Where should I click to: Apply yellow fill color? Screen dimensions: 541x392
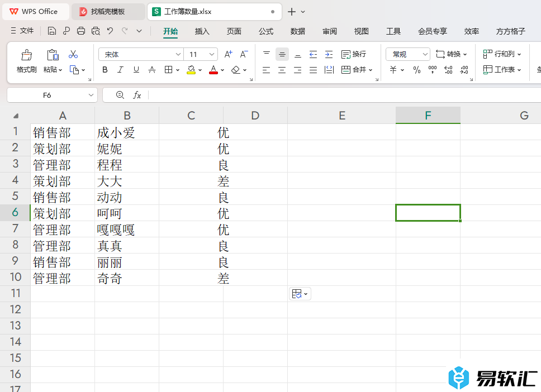pos(191,70)
